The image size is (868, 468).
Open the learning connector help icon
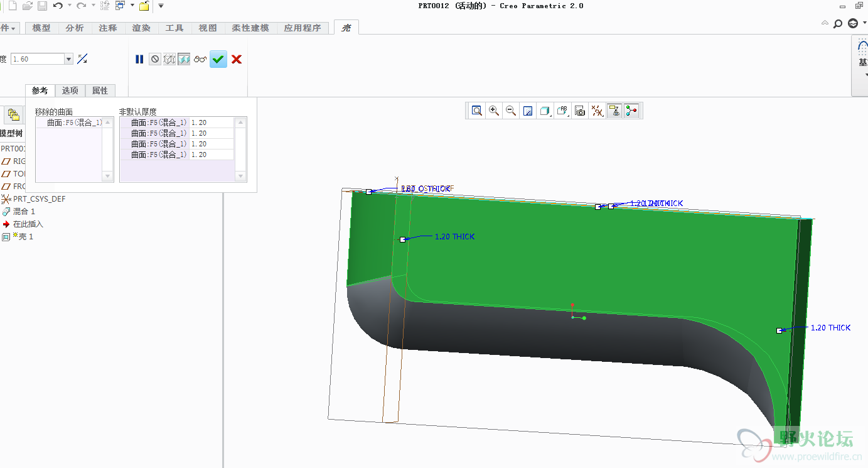pyautogui.click(x=853, y=24)
